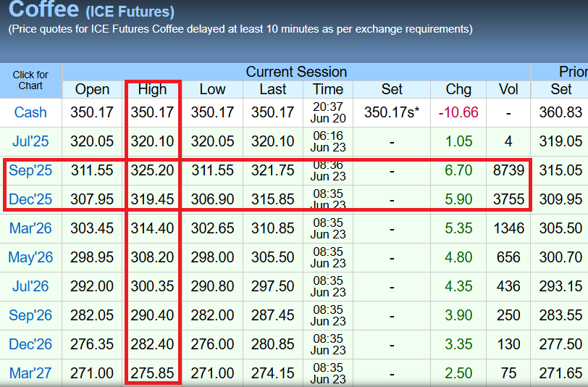
Task: Open the Sep'26 contract chart
Action: pos(30,315)
